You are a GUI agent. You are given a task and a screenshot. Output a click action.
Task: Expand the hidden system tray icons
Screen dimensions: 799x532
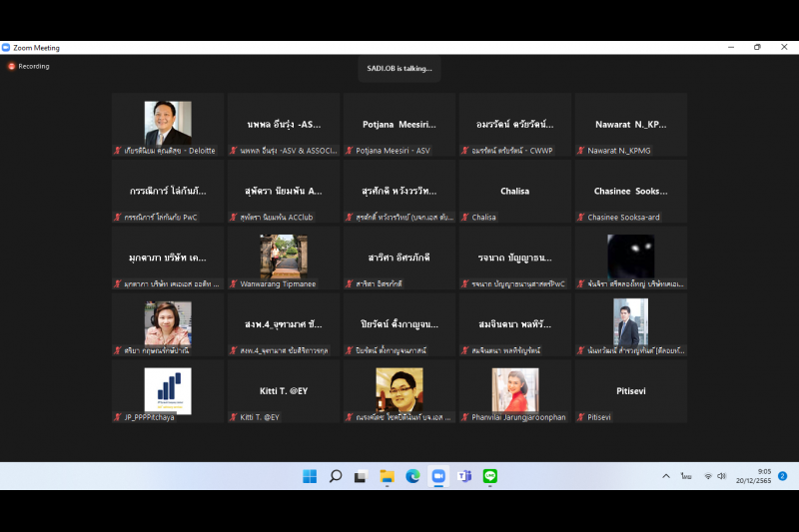[666, 476]
